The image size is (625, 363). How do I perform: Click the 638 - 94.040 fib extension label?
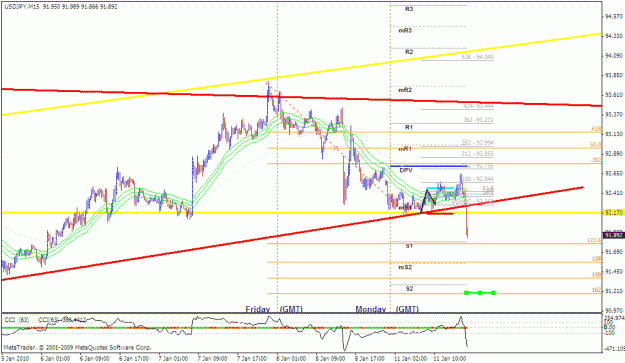[x=478, y=57]
